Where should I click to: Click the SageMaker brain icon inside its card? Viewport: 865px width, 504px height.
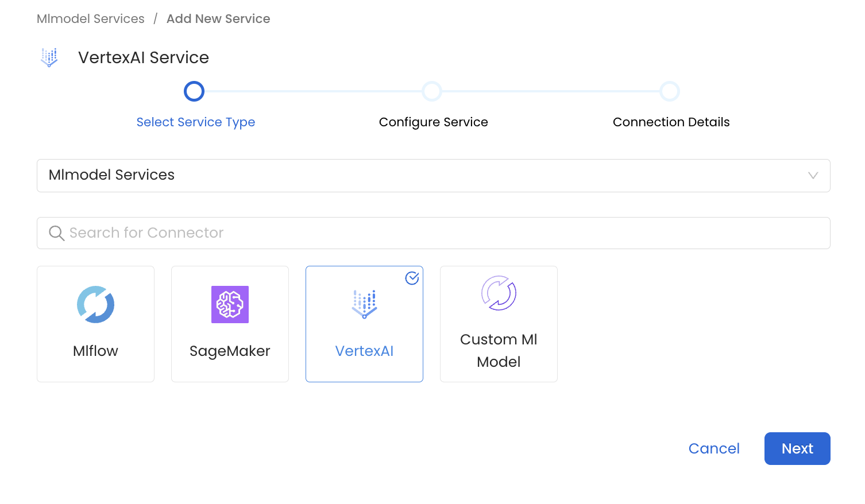pos(230,304)
